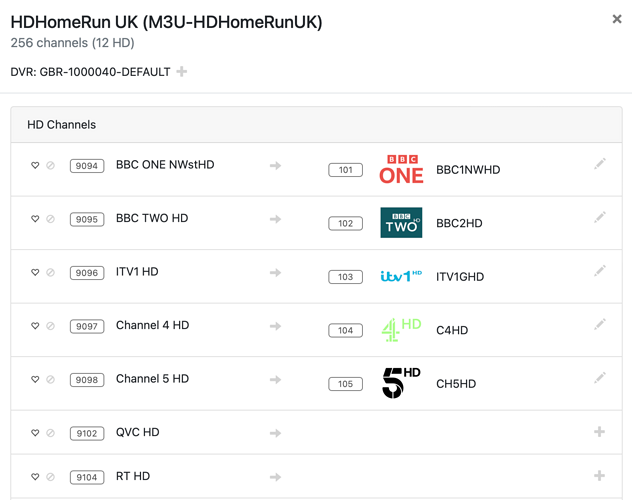Viewport: 632px width, 500px height.
Task: Favorite the RT HD channel heart
Action: (35, 477)
